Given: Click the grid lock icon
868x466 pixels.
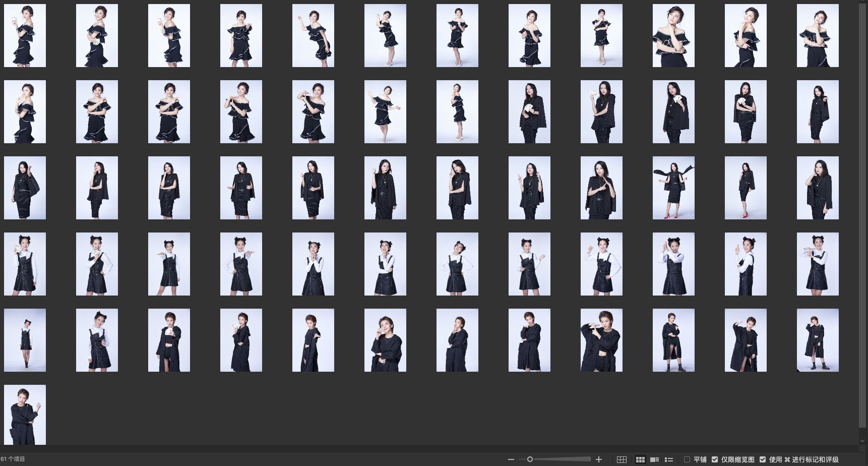Looking at the screenshot, I should click(622, 459).
